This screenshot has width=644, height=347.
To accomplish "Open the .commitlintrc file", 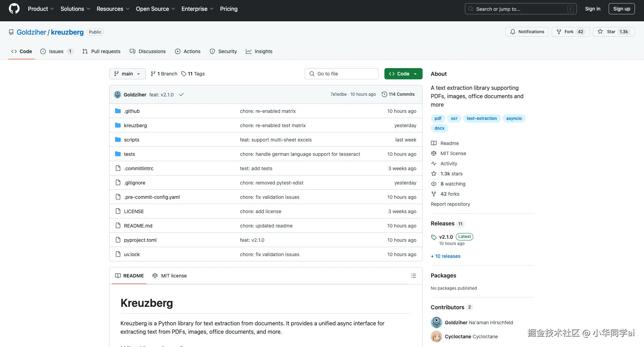I will pyautogui.click(x=139, y=168).
